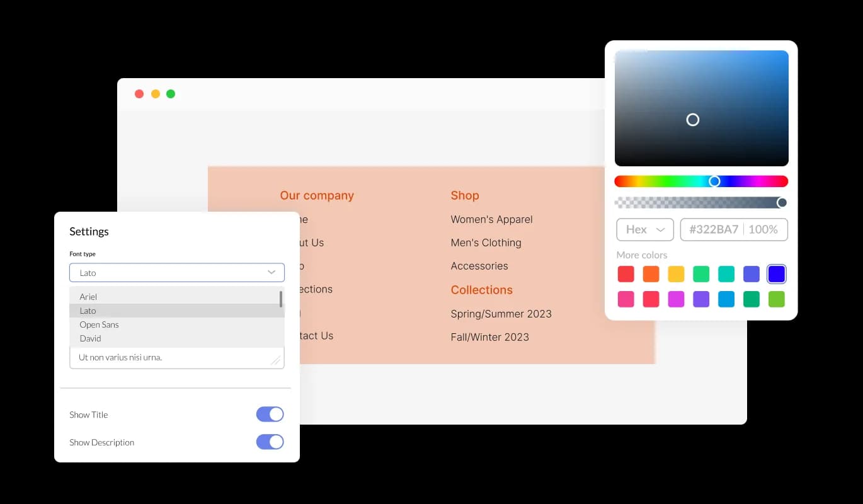Image resolution: width=863 pixels, height=504 pixels.
Task: Open the Shop section heading
Action: pyautogui.click(x=465, y=195)
